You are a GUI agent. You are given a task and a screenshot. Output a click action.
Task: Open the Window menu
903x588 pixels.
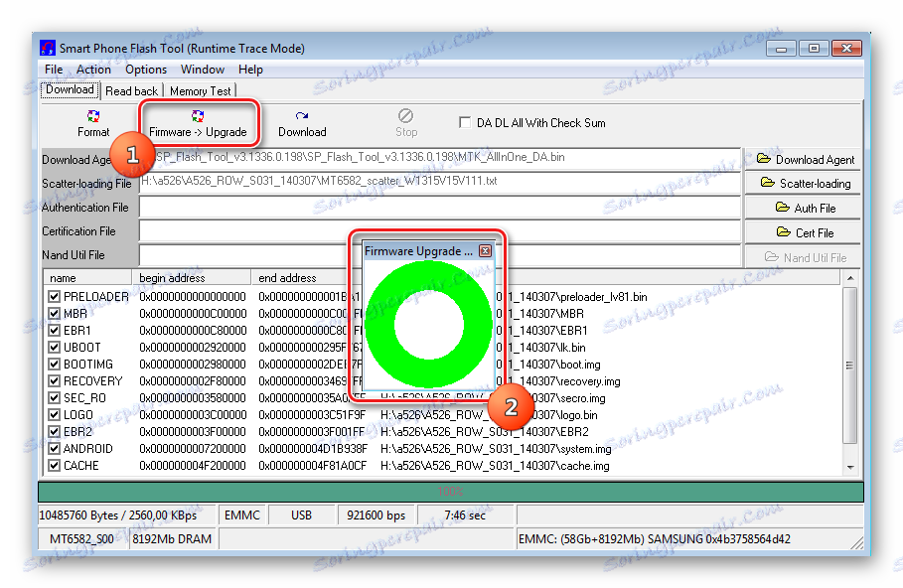click(x=202, y=70)
